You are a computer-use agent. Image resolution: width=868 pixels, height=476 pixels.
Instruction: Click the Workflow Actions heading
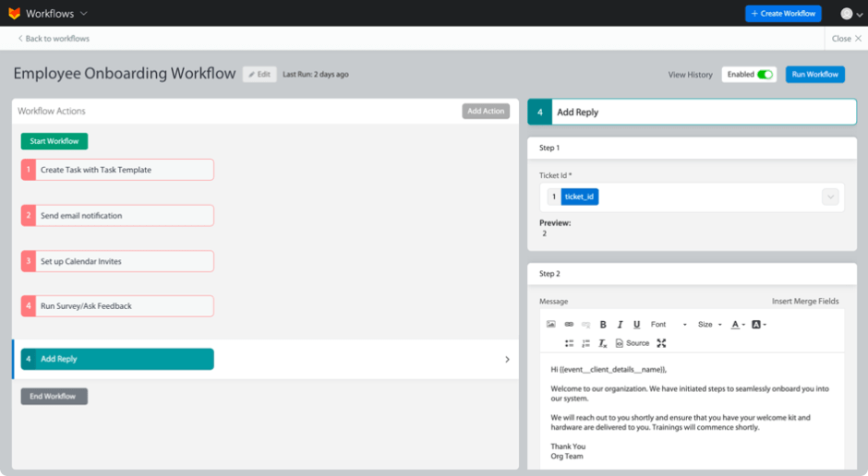tap(52, 111)
